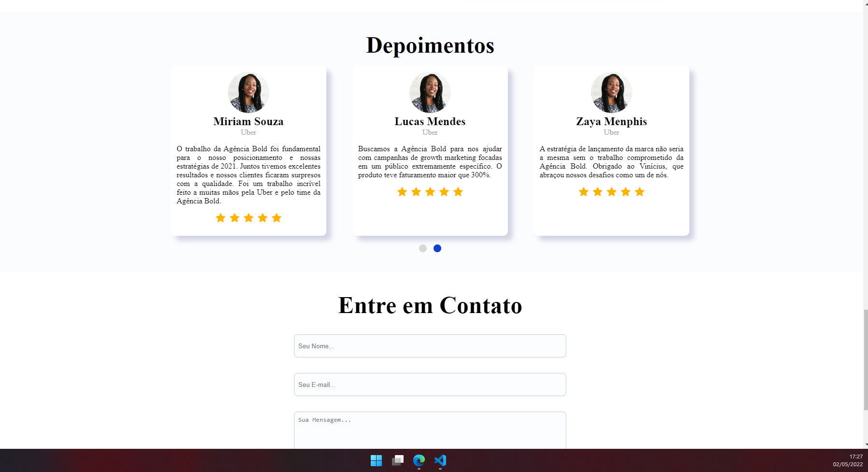Select the first carousel dot below the testimonials
868x472 pixels.
coord(423,248)
